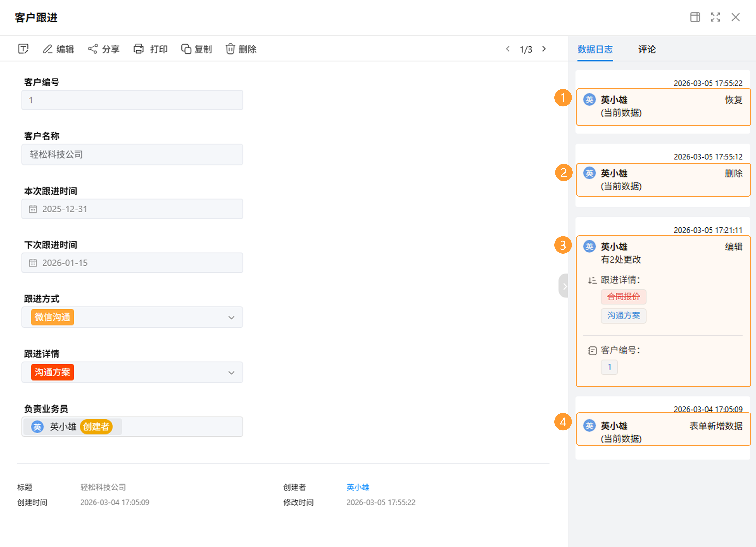The image size is (756, 547).
Task: Switch to the 评论 tab
Action: (x=647, y=49)
